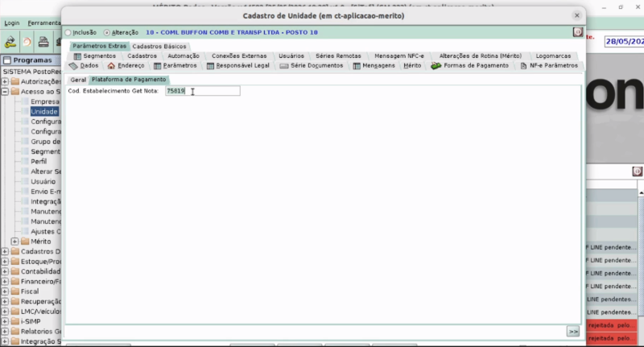Open the Séries Remotas tab

click(x=338, y=56)
